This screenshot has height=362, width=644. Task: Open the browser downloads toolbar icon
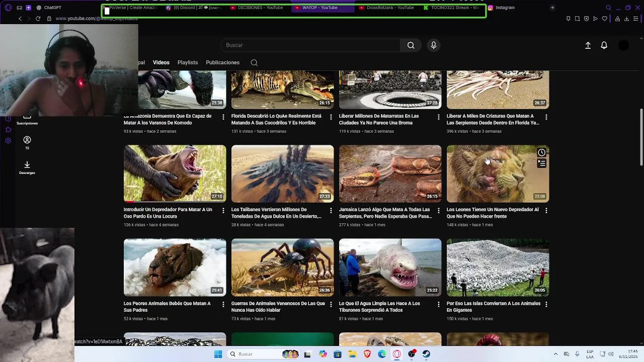626,19
